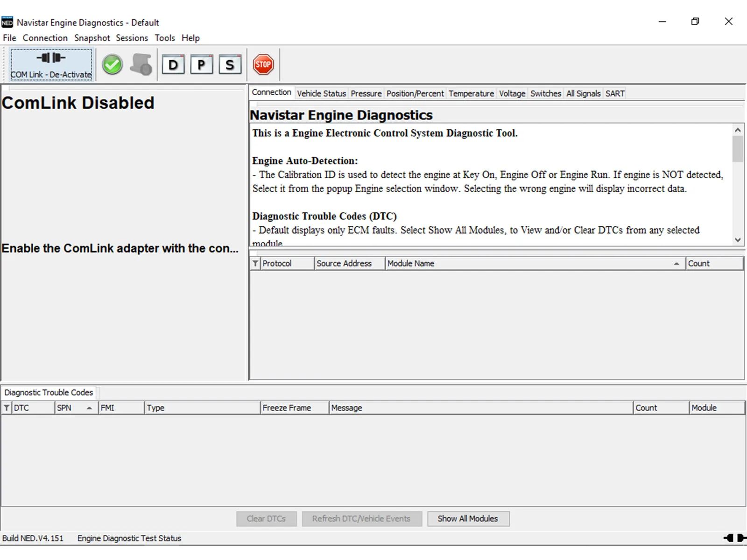Switch to the Connection tab
The width and height of the screenshot is (747, 560).
(x=271, y=92)
